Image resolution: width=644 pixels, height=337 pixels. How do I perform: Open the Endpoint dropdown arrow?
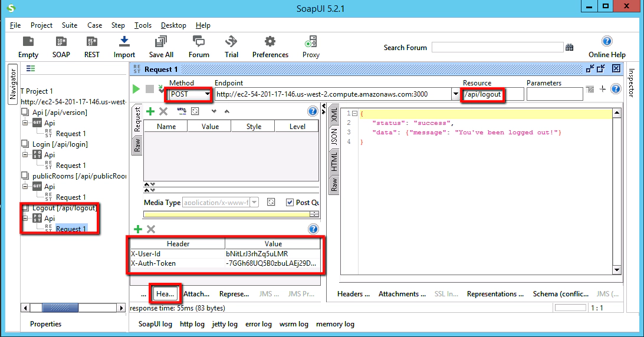click(x=455, y=94)
